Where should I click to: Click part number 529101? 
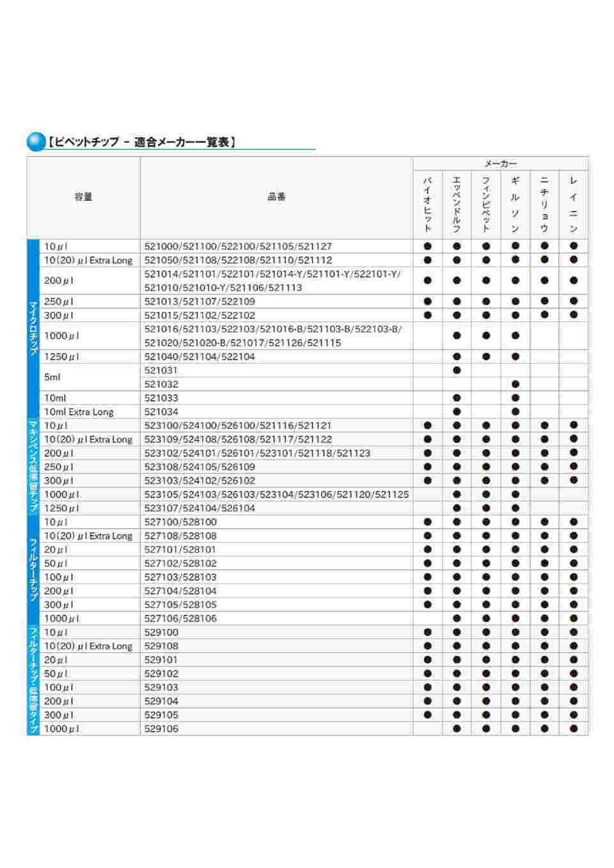tap(161, 660)
